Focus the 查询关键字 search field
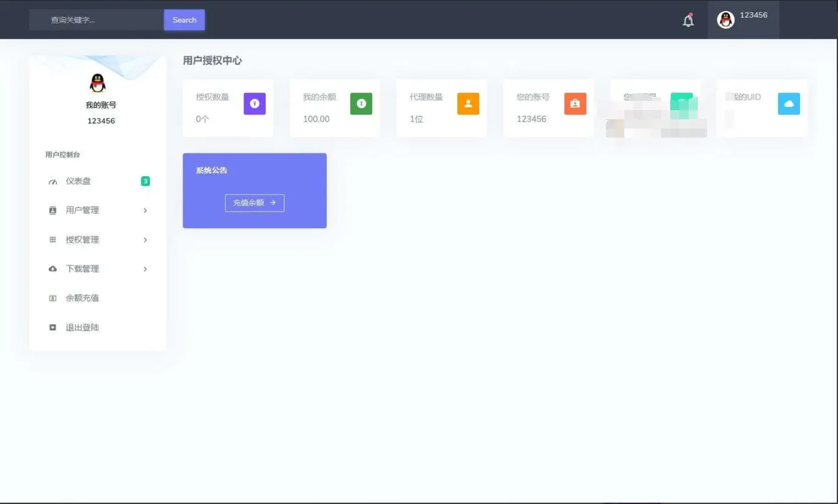 (x=97, y=20)
